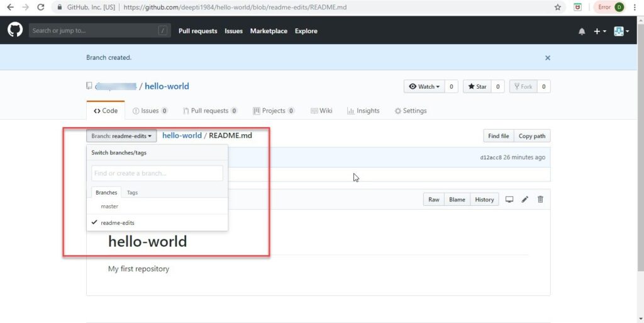Click the Pocket extension icon

577,7
